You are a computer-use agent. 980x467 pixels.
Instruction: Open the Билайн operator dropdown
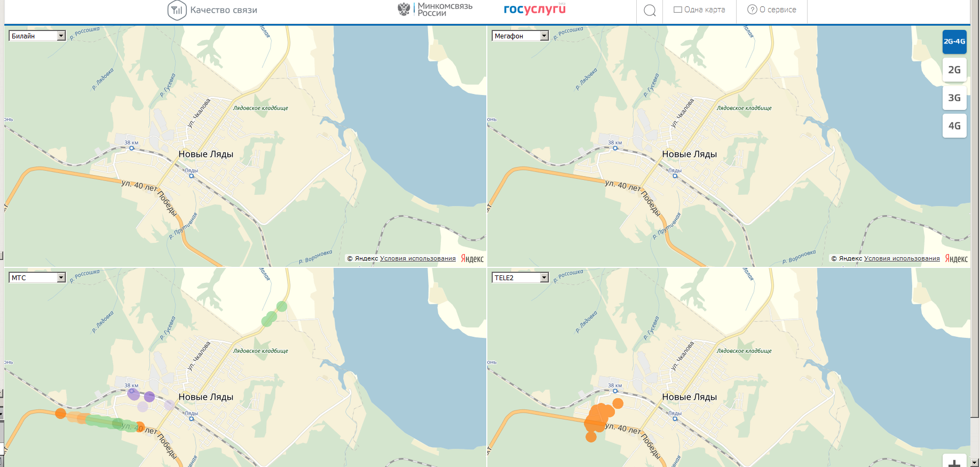37,36
